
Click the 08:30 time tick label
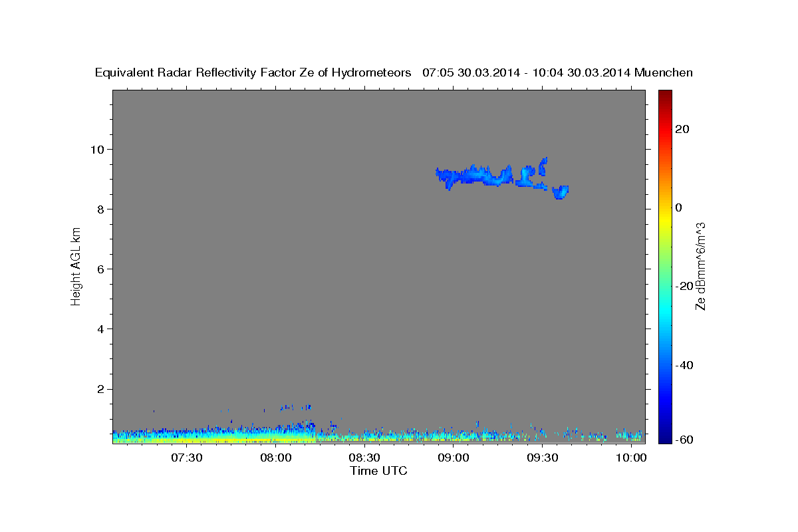point(364,458)
